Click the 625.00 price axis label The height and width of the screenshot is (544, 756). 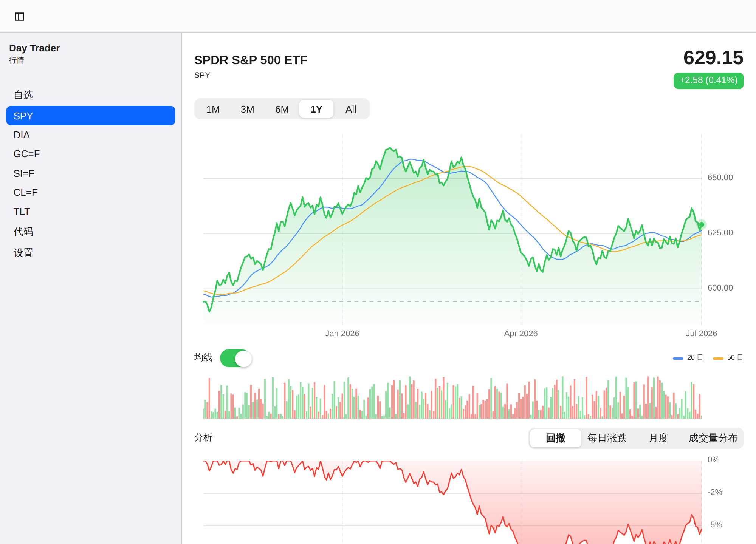[x=720, y=233]
